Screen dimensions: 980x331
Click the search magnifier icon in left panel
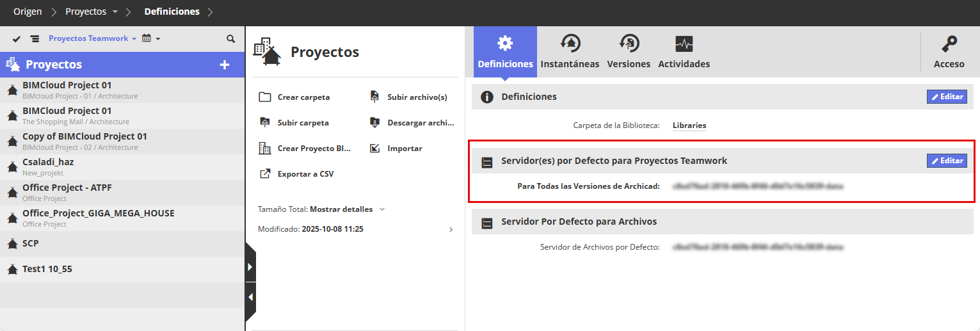click(x=231, y=39)
